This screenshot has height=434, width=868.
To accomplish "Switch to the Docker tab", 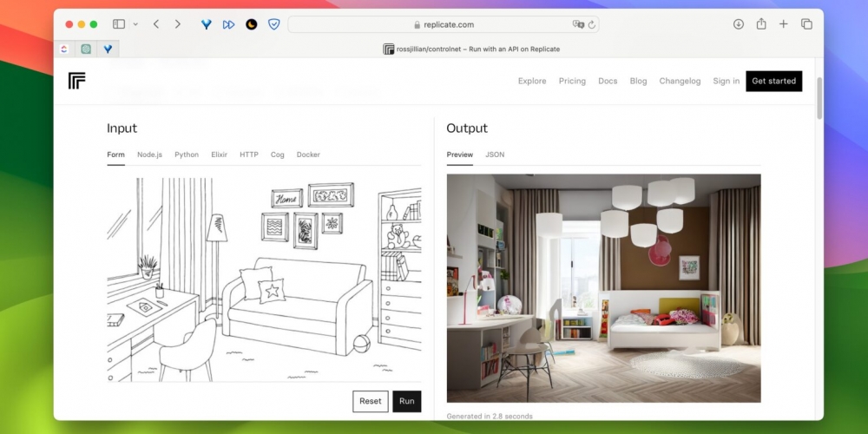I will click(x=308, y=155).
